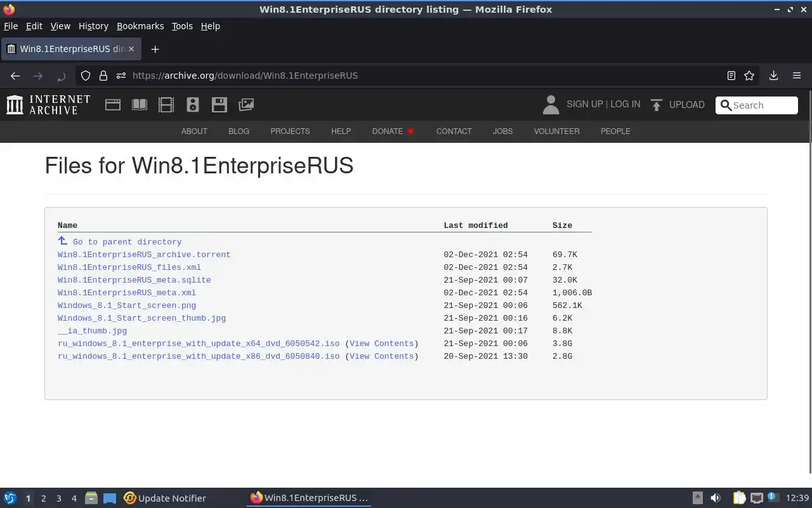Open the Video film-strip icon

click(166, 105)
